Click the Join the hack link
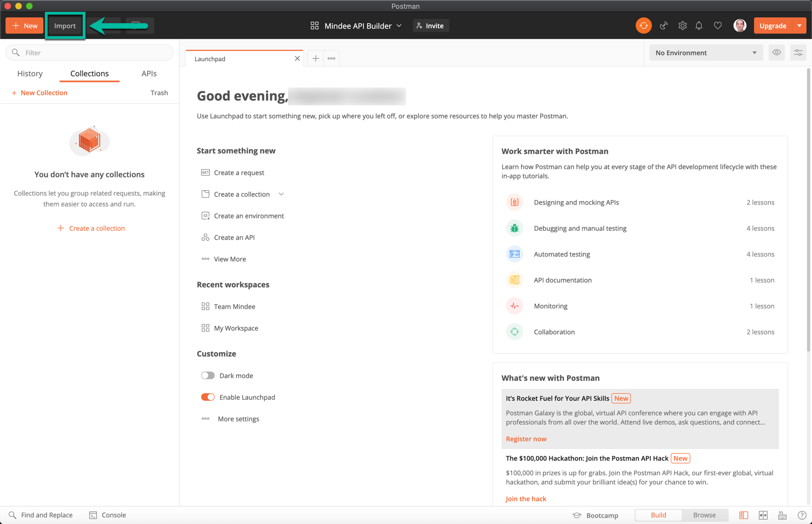This screenshot has height=524, width=812. point(526,499)
